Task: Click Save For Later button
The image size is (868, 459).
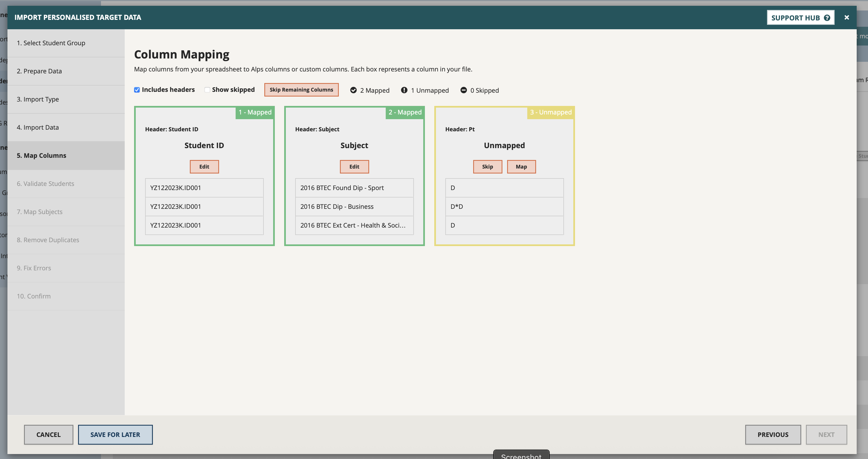Action: click(x=115, y=435)
